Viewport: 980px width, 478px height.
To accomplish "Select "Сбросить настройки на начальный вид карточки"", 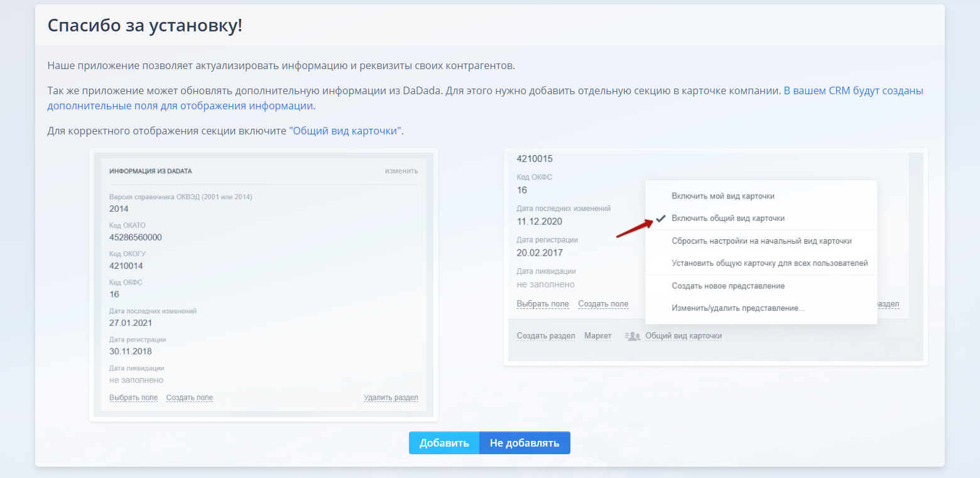I will point(761,241).
